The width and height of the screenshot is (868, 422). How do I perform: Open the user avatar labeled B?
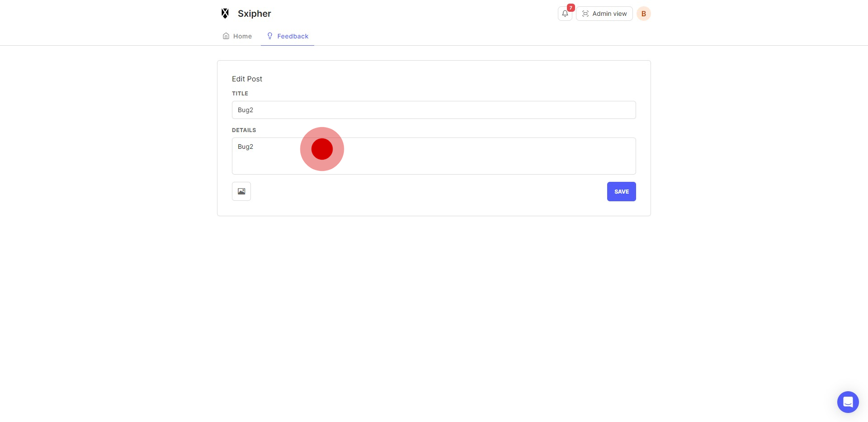[x=643, y=14]
